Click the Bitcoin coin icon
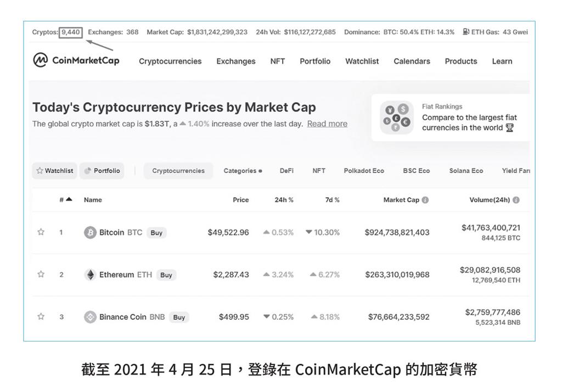 [90, 232]
